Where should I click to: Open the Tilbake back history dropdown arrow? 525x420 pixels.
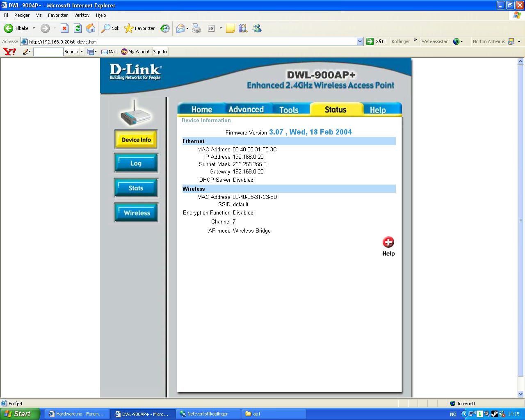coord(34,28)
